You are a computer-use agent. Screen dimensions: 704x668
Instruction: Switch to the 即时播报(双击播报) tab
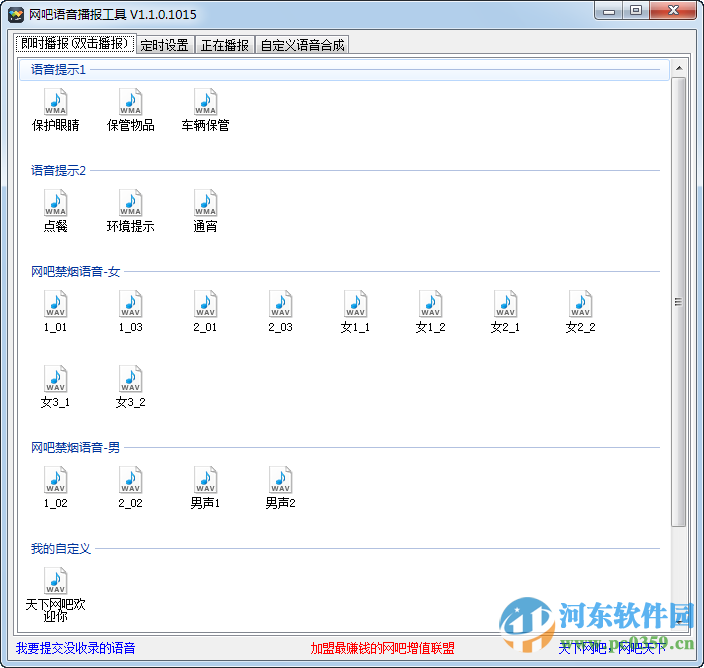tap(75, 44)
